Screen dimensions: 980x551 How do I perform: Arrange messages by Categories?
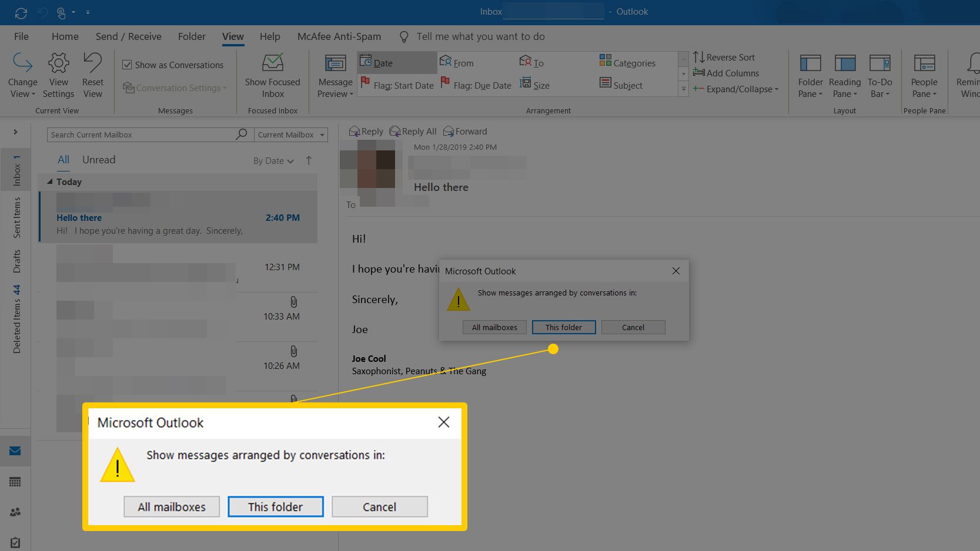click(627, 62)
